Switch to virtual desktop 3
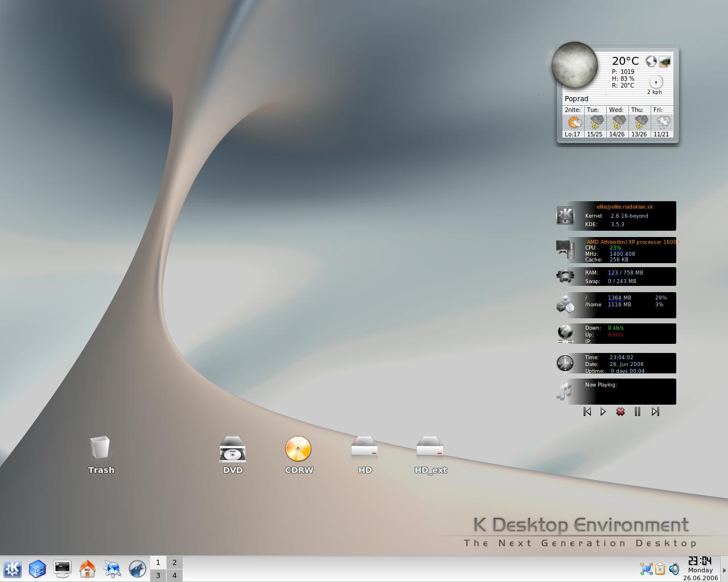Viewport: 728px width, 582px height. (158, 575)
